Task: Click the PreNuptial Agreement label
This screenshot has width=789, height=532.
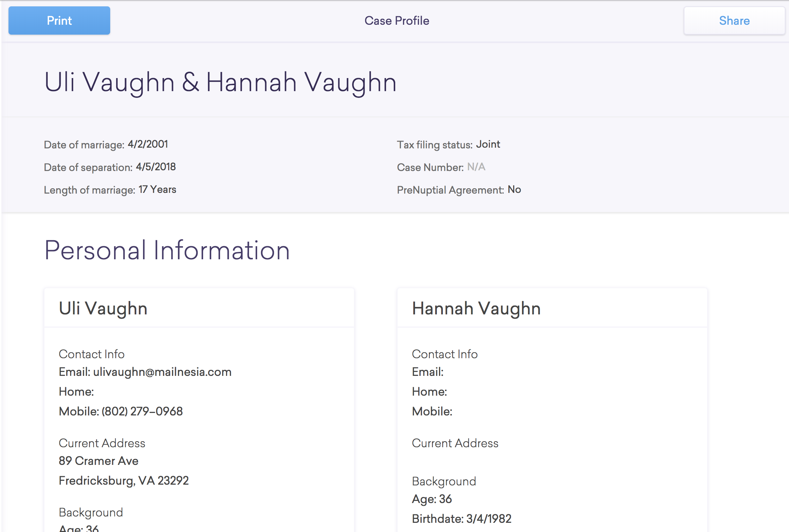Action: tap(450, 190)
